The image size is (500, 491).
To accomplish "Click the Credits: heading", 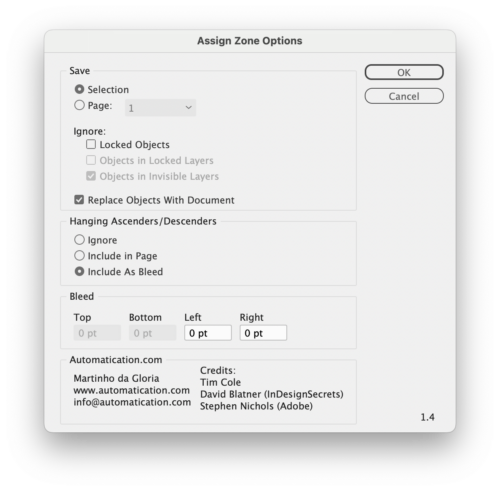I will click(x=218, y=370).
